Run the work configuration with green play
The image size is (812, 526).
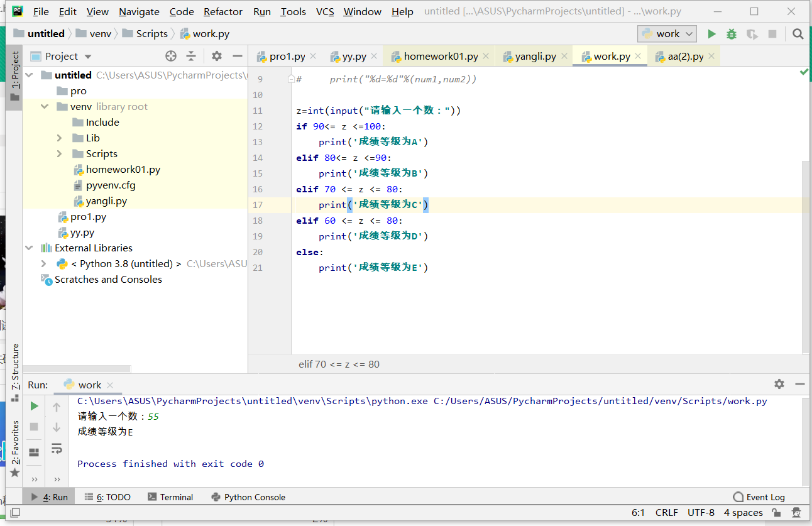pyautogui.click(x=711, y=34)
